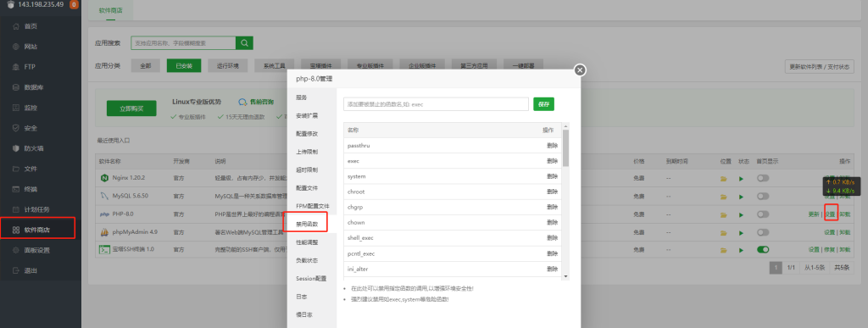The width and height of the screenshot is (868, 328).
Task: Click 修复 in the 宝塔SSH终端 row
Action: [830, 249]
